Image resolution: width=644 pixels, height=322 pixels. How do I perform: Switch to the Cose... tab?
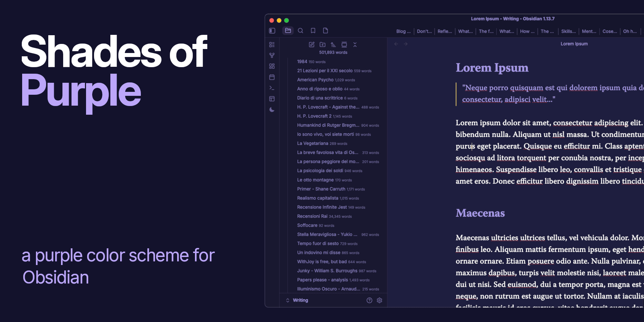click(x=610, y=32)
